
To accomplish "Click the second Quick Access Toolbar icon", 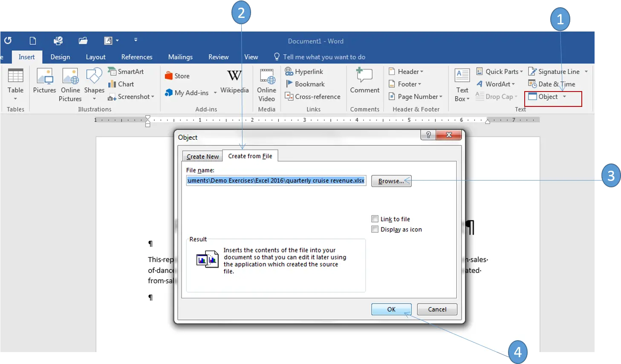I will click(x=33, y=41).
